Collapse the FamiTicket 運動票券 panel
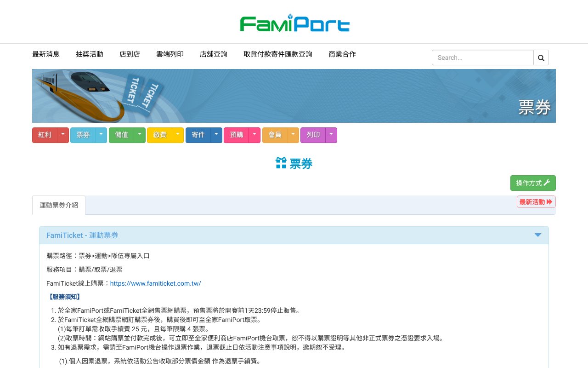The height and width of the screenshot is (368, 588). click(x=537, y=235)
